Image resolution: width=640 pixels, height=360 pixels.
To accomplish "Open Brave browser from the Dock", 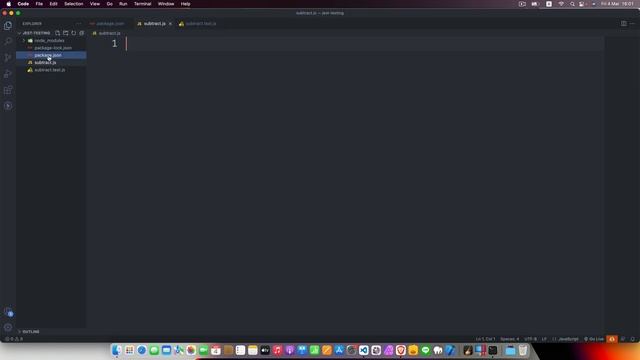I will click(401, 350).
